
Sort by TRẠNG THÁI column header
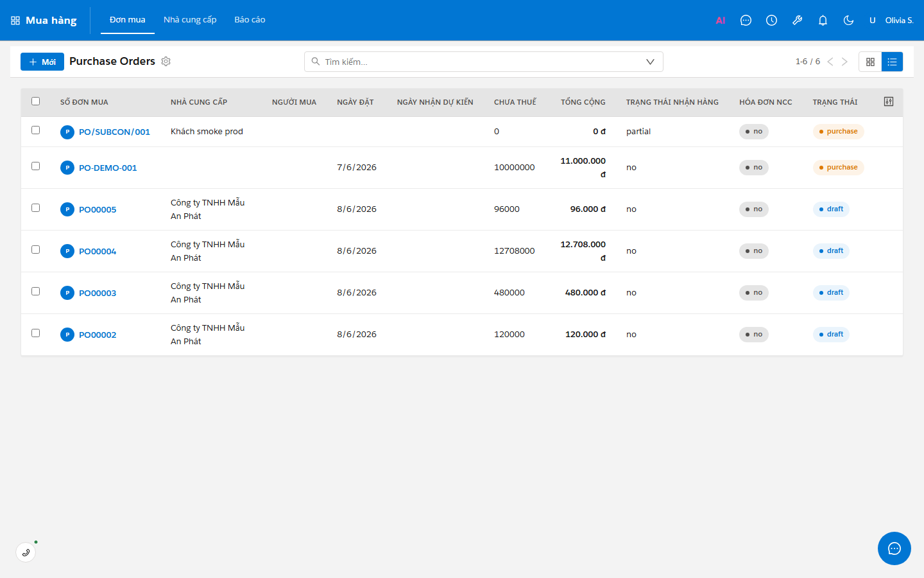[835, 102]
